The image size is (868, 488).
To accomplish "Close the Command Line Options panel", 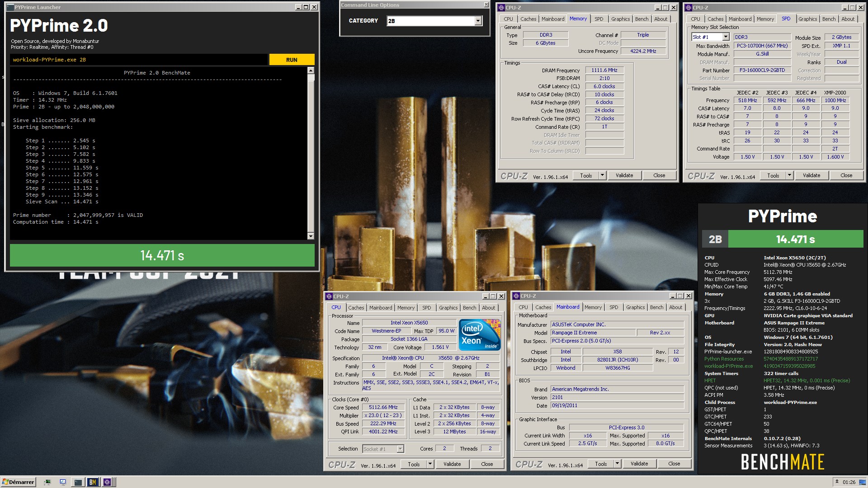I will (x=486, y=5).
